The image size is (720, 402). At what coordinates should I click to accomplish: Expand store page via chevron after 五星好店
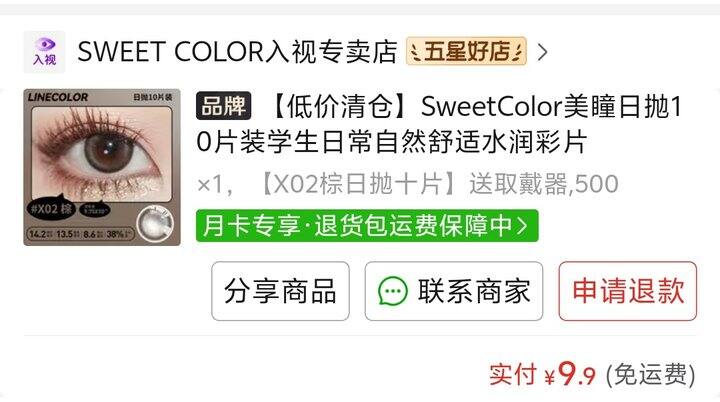pos(542,52)
